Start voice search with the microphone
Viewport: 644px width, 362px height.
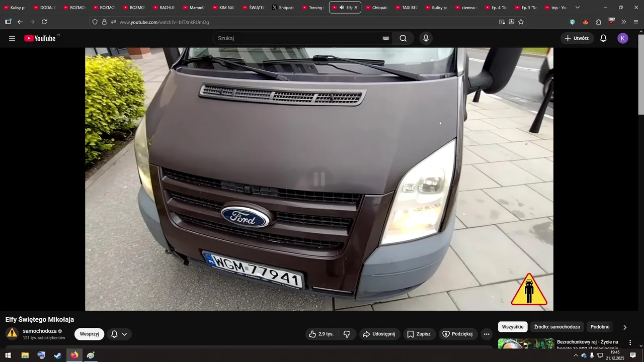(426, 38)
